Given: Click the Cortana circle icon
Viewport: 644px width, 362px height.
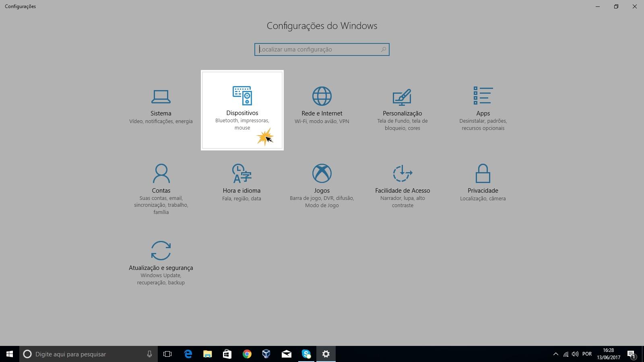Looking at the screenshot, I should click(x=27, y=354).
